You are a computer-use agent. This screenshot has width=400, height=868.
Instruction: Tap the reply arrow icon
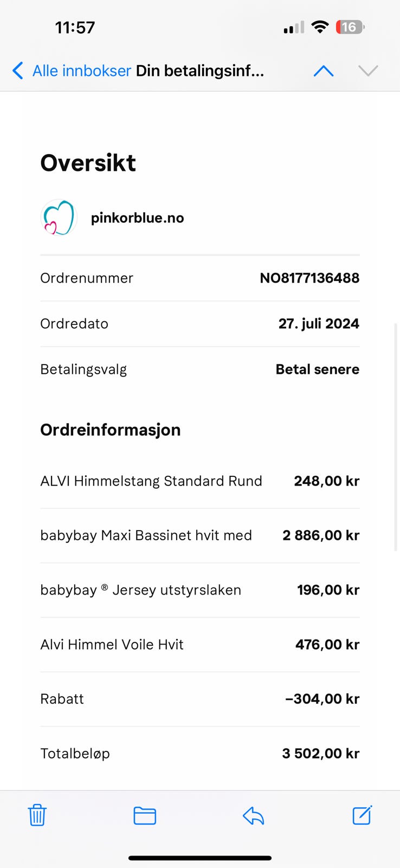pyautogui.click(x=253, y=815)
